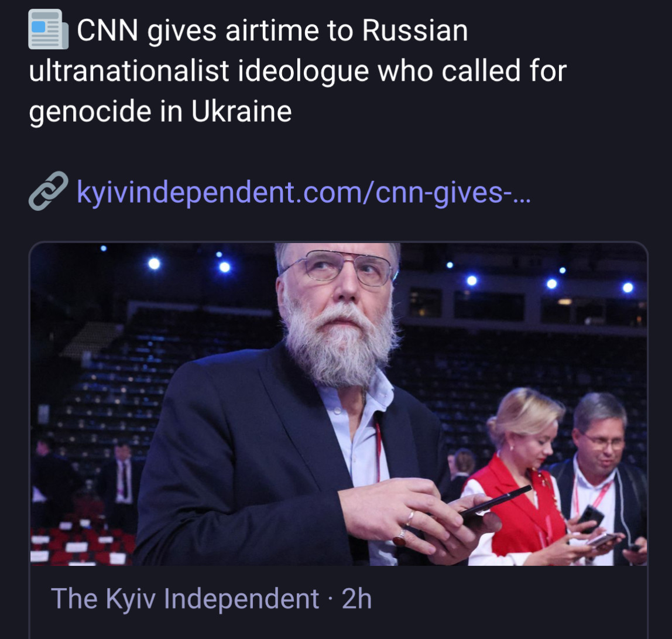This screenshot has height=639, width=672.
Task: Select the 'CNN gives airtime to Russian' headline line
Action: click(272, 31)
